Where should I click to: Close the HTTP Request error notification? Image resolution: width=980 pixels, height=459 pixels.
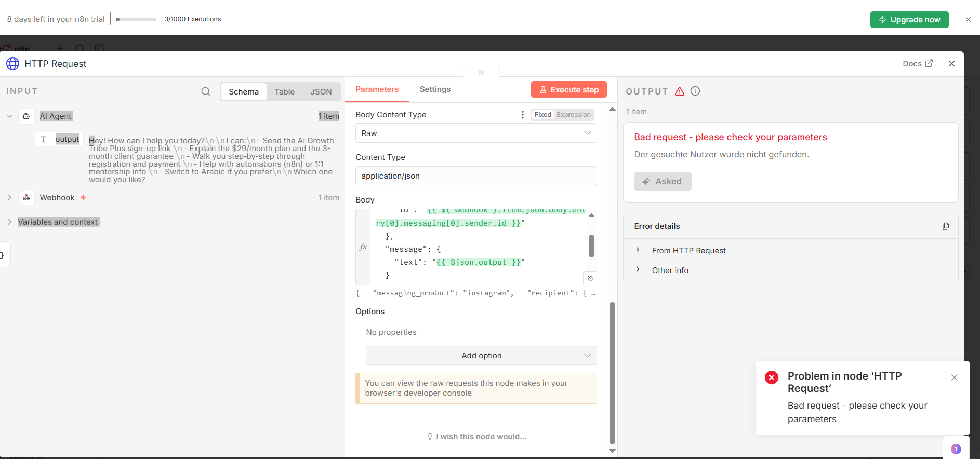tap(955, 377)
